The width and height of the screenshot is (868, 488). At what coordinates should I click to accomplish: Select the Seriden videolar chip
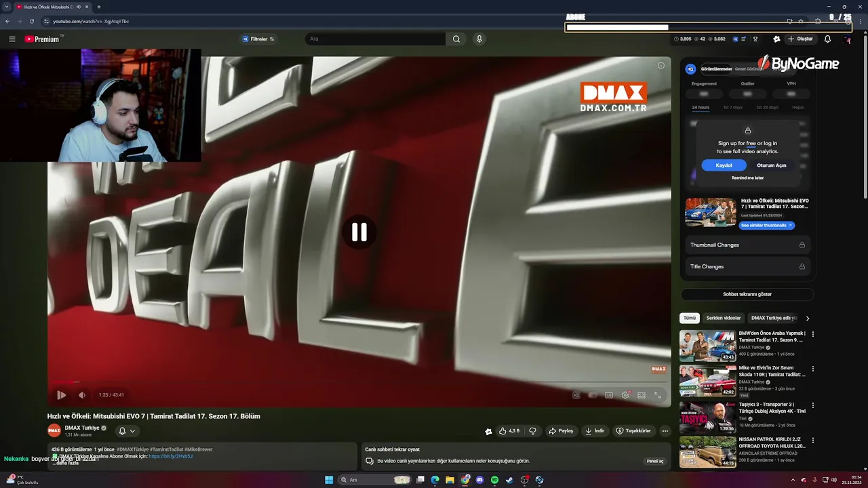click(724, 318)
